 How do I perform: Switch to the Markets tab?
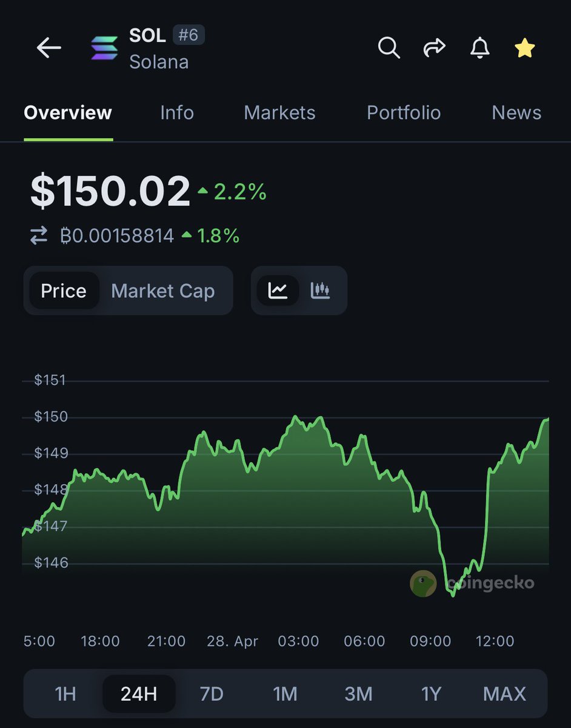279,113
